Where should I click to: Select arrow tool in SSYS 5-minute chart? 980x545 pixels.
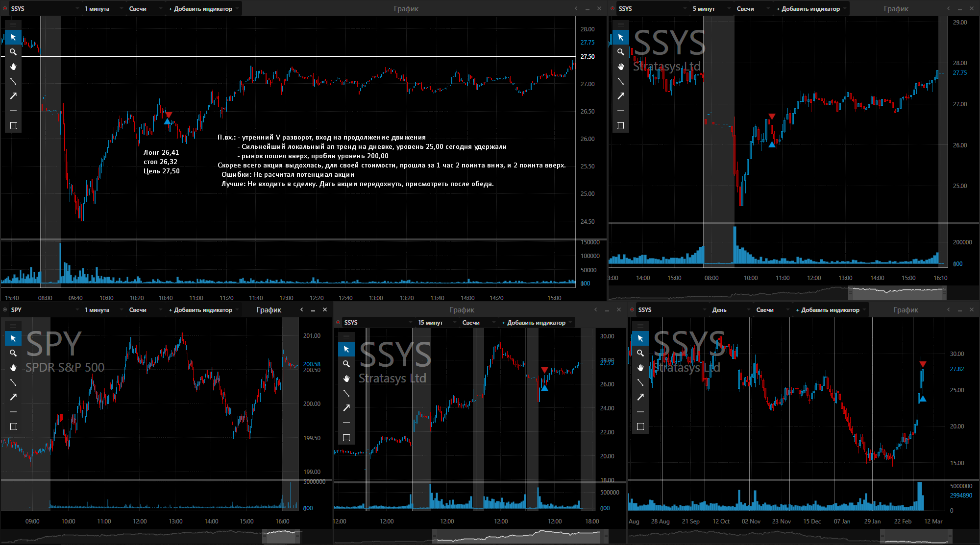(621, 96)
